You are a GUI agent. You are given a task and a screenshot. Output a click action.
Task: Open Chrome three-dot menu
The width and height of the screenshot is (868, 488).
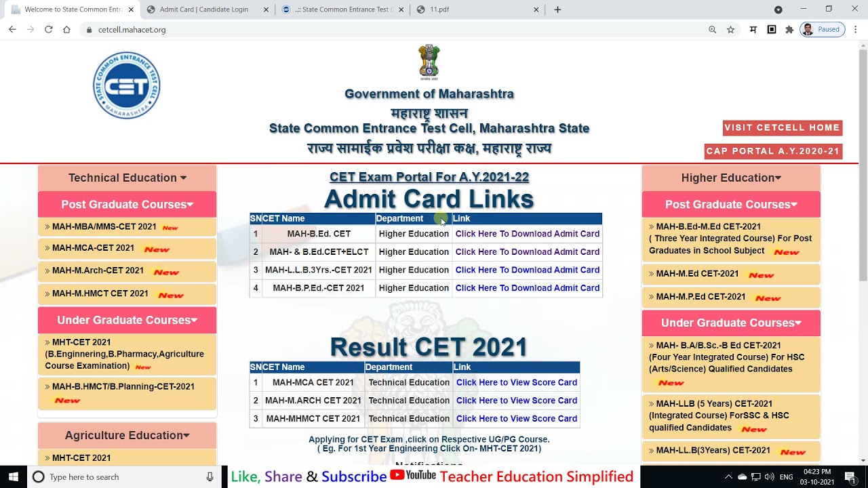(855, 30)
